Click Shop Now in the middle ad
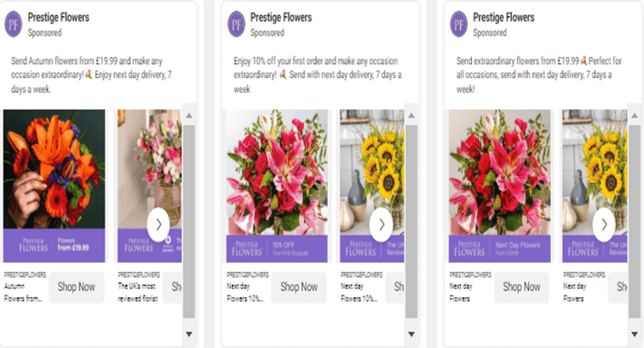This screenshot has height=348, width=644. click(x=298, y=288)
